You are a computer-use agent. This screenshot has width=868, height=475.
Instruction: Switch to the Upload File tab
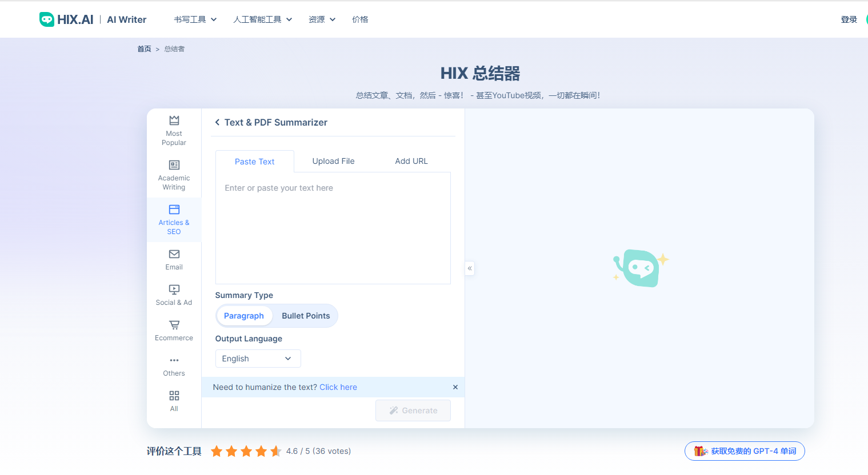334,161
